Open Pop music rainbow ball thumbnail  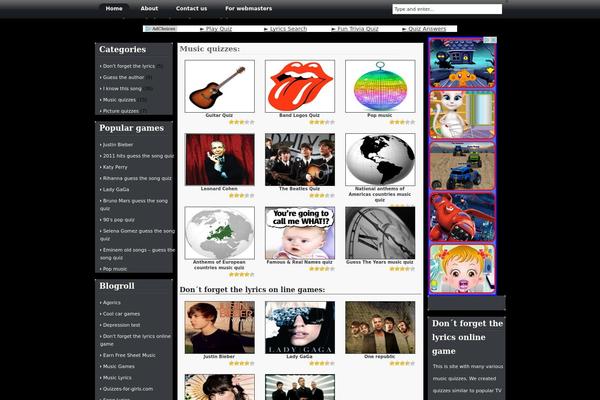(380, 86)
